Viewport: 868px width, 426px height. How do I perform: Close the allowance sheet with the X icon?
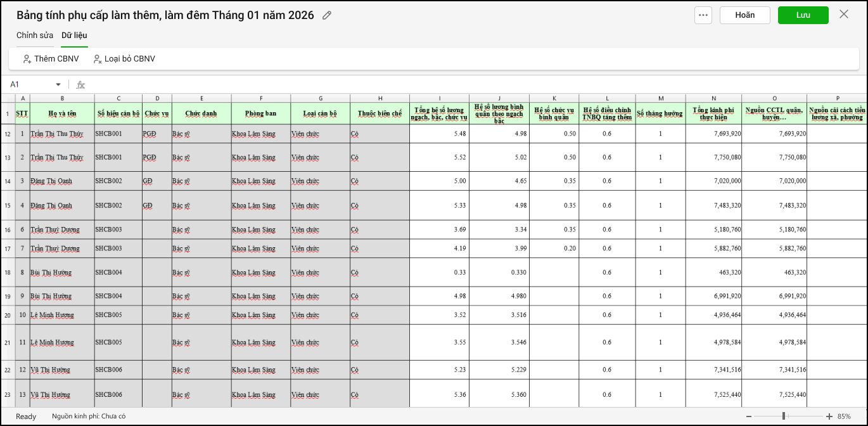click(843, 15)
